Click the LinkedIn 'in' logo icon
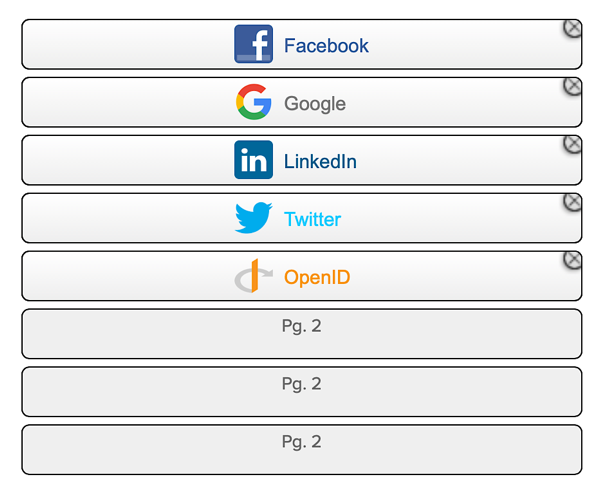 pos(253,160)
